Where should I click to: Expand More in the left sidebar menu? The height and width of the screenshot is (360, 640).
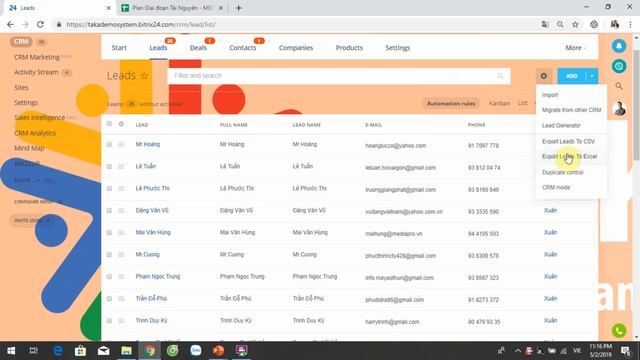pyautogui.click(x=27, y=180)
